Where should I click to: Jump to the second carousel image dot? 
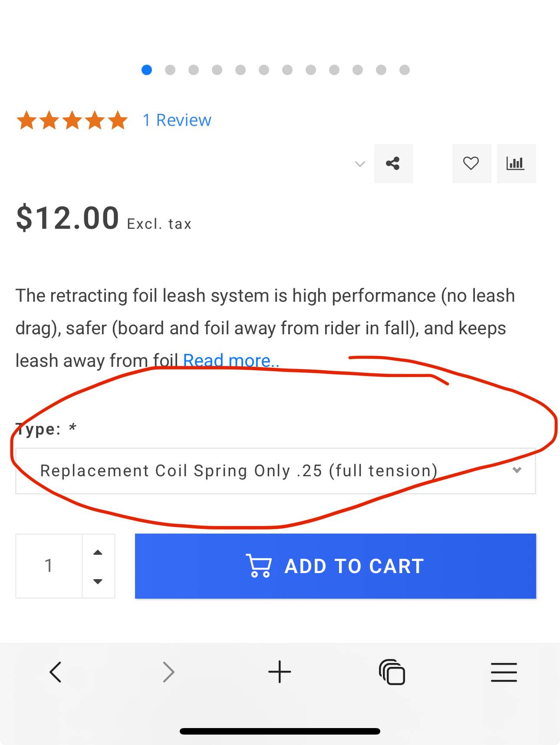click(170, 70)
